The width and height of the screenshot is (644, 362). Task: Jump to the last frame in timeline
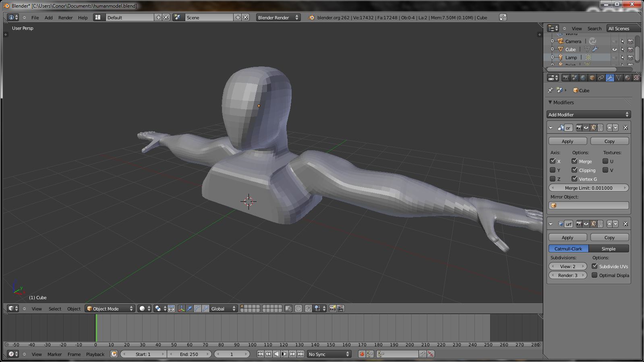tap(300, 354)
